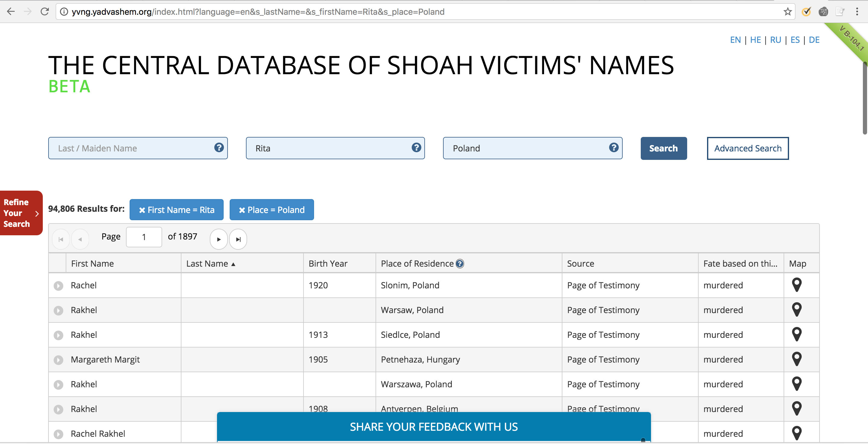Remove the Place = Poland filter
The width and height of the screenshot is (868, 444).
click(x=242, y=210)
